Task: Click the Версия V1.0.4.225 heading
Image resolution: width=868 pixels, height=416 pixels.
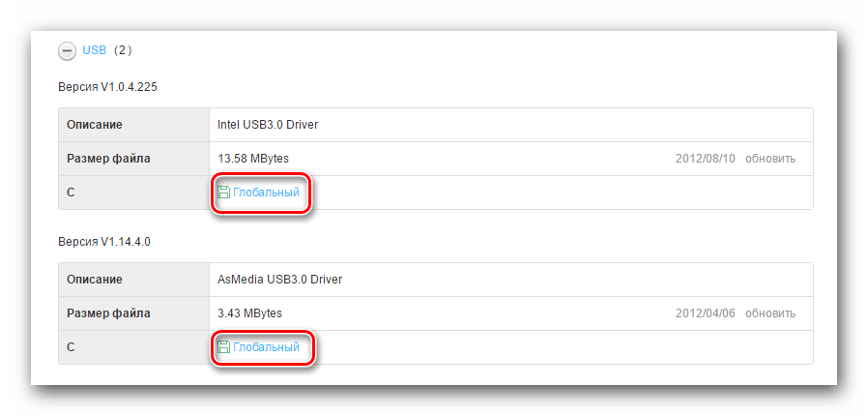Action: tap(107, 87)
